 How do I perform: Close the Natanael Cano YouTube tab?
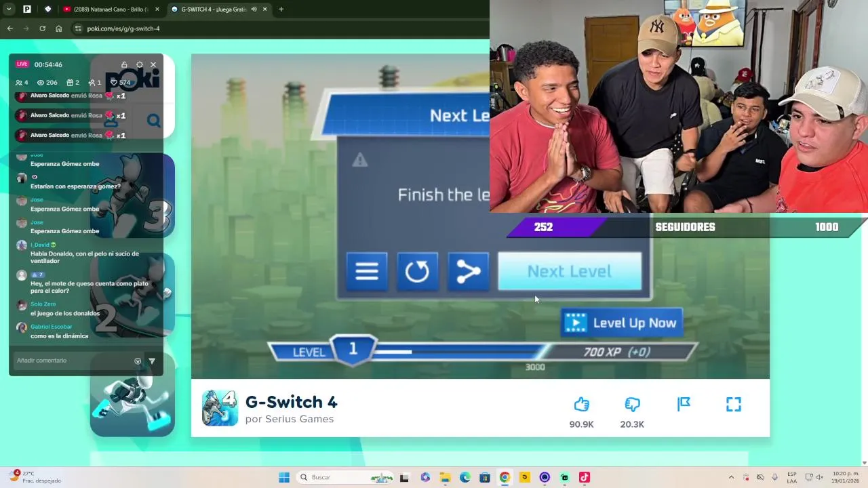(x=157, y=9)
